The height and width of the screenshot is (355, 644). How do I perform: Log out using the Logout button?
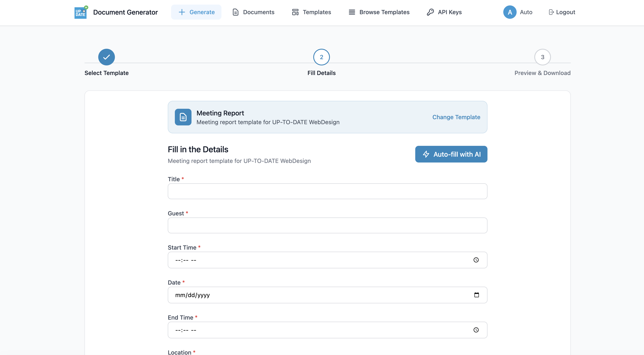(x=562, y=12)
